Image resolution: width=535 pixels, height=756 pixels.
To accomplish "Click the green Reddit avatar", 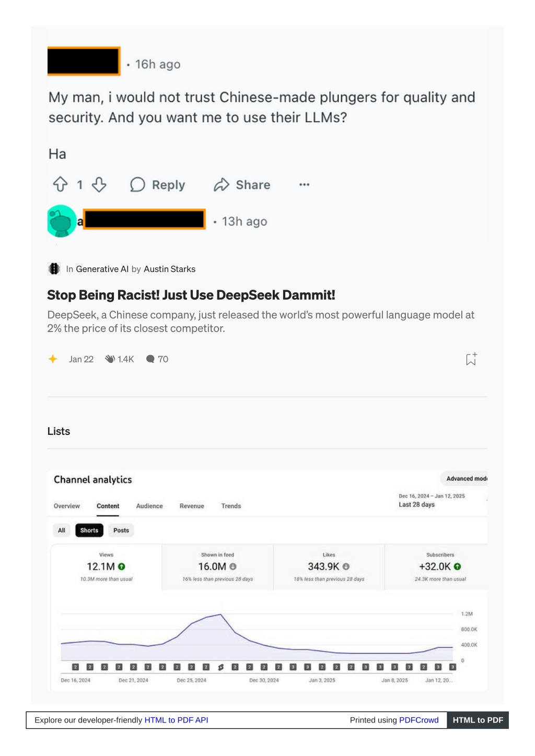I will tap(62, 221).
